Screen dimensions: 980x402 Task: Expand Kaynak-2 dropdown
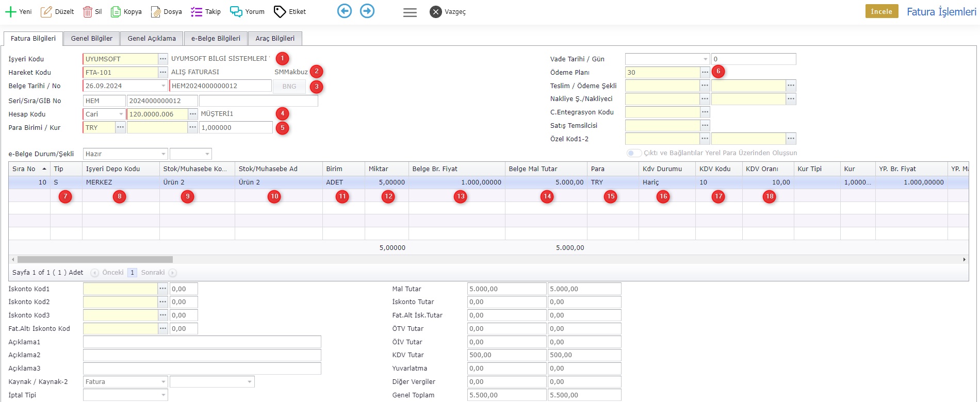coord(250,381)
